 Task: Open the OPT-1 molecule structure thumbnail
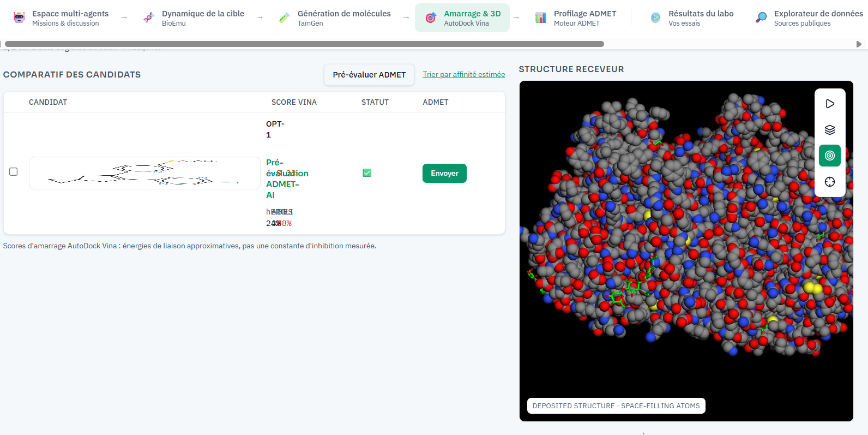pyautogui.click(x=144, y=173)
